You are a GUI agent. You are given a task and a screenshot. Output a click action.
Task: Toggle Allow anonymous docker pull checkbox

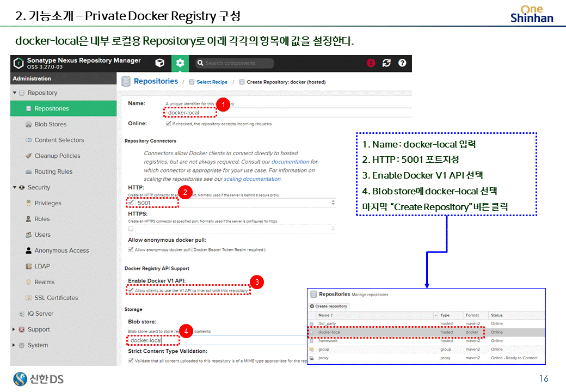point(131,249)
